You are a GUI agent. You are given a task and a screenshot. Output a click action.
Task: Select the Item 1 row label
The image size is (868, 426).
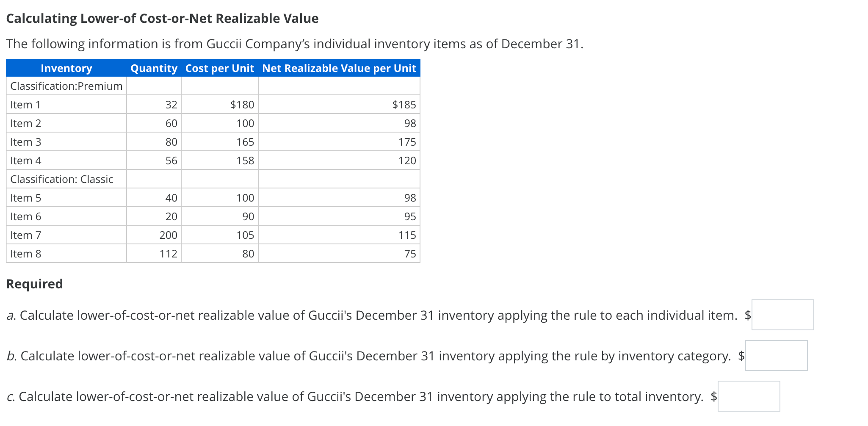click(25, 105)
